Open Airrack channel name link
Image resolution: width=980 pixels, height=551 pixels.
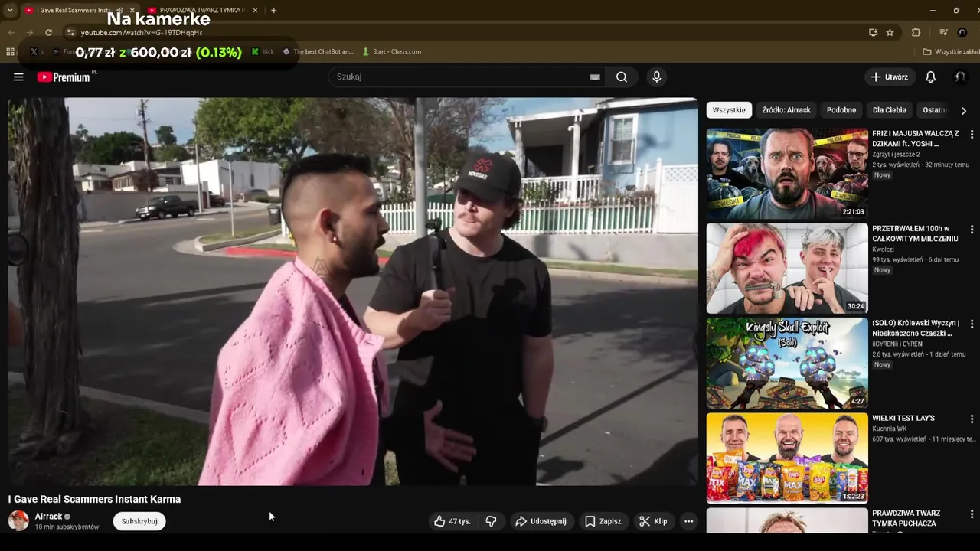click(48, 517)
